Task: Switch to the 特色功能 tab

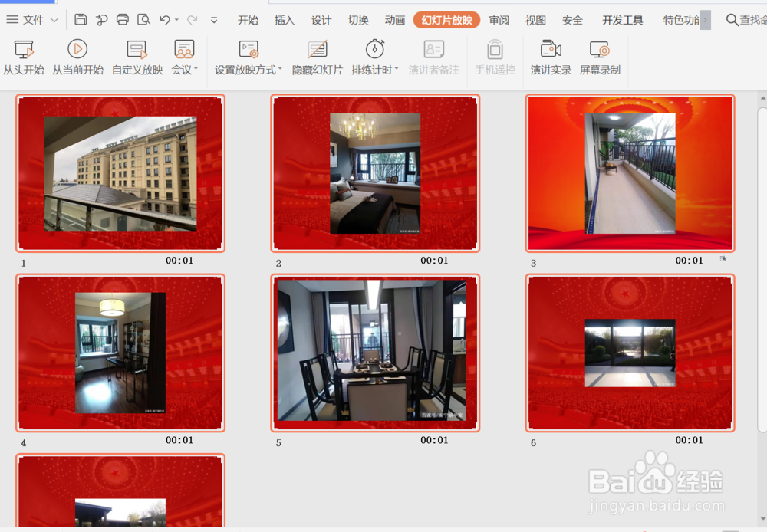Action: tap(681, 20)
